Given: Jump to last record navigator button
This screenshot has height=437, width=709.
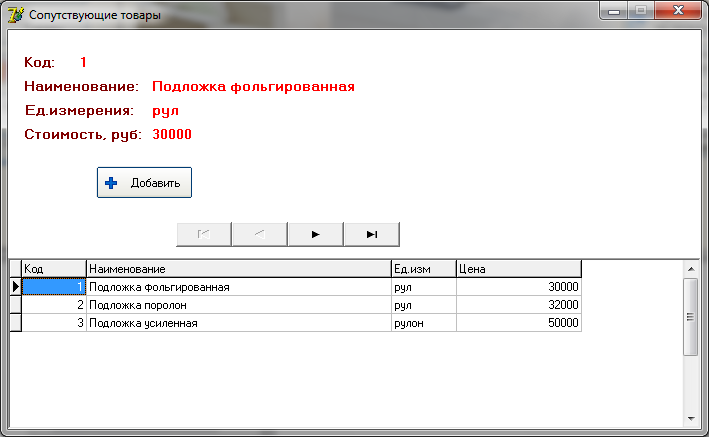Looking at the screenshot, I should (x=372, y=234).
